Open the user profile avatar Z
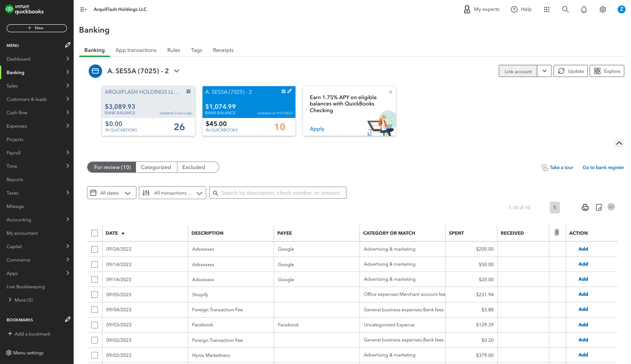The image size is (631, 364). coord(621,9)
